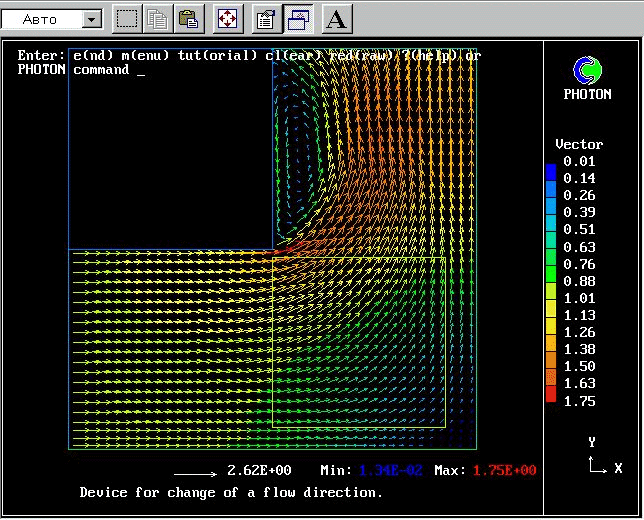Click legend value '0.14'
Screen dimensions: 644x520
(x=579, y=178)
